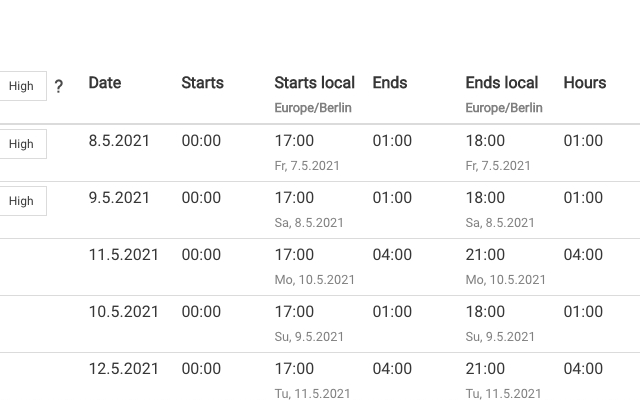Screen dimensions: 640x400
Task: Click the High badge for 8.5.2021 row
Action: [x=21, y=144]
